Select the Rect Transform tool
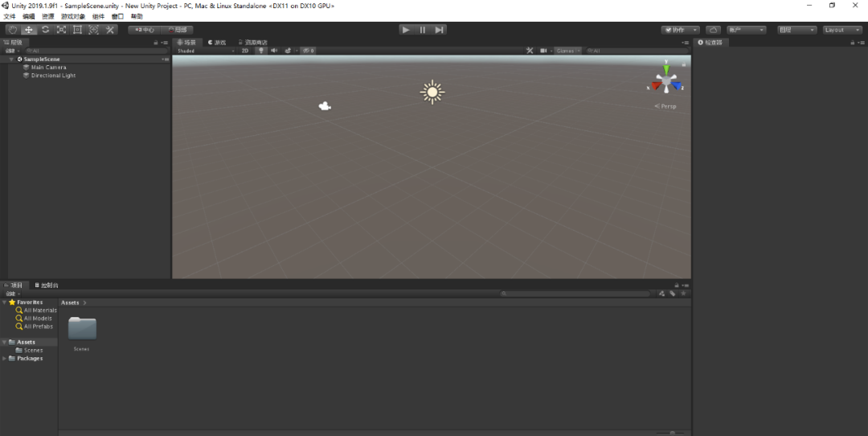 tap(77, 30)
